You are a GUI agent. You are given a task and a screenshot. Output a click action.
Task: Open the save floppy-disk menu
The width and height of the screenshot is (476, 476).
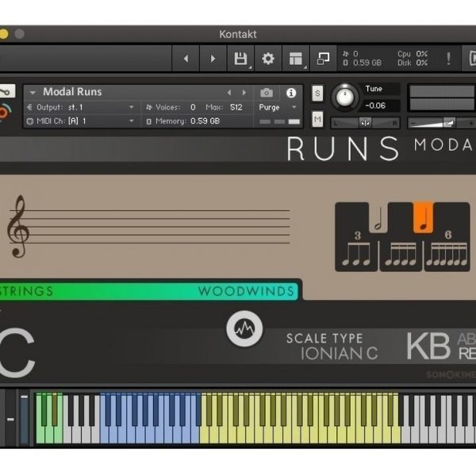pos(240,58)
